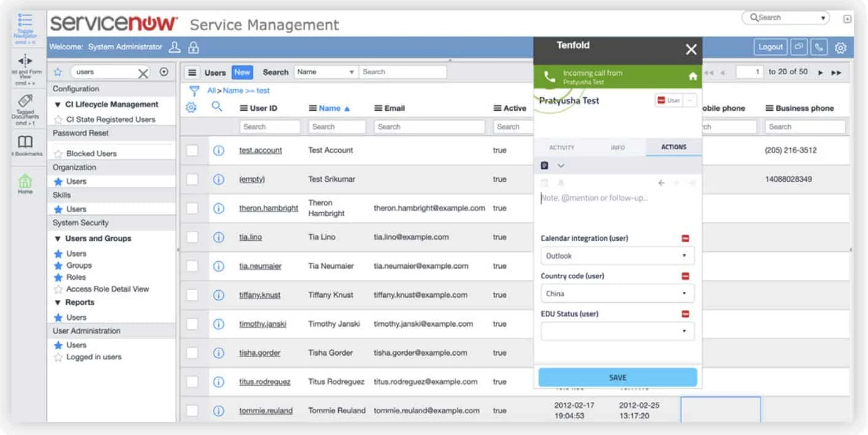Open theron.hambright user record link

[269, 208]
